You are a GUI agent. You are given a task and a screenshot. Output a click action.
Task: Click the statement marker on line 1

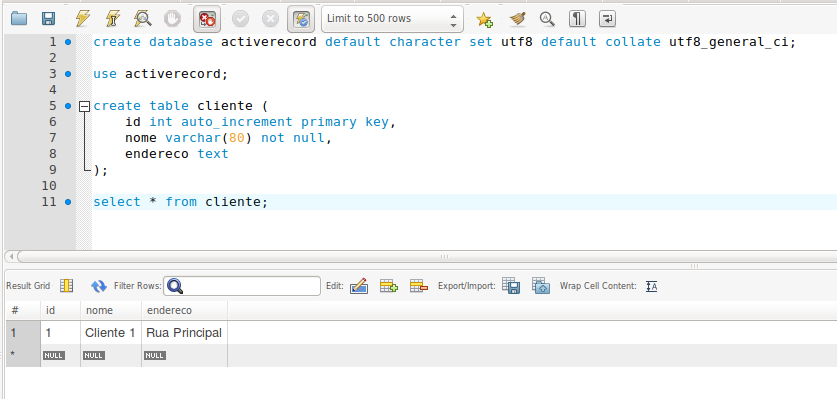pos(68,42)
